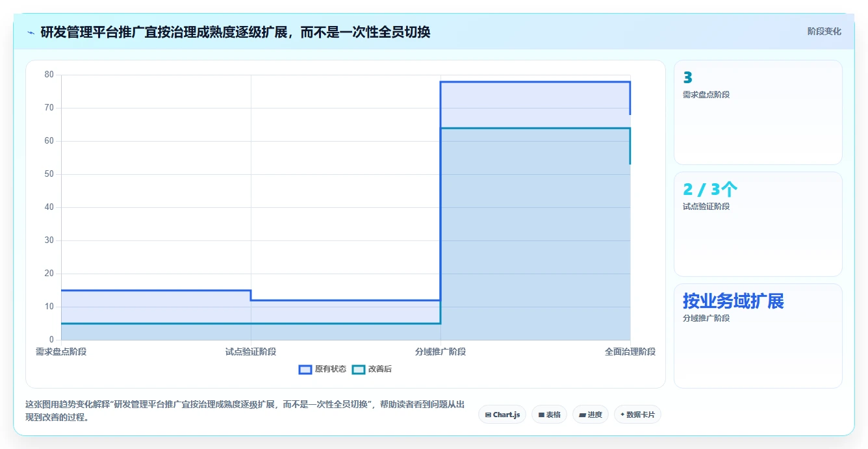Viewport: 868px width, 449px height.
Task: Open the 试点验证阶段 card showing 2 / 3个
Action: (758, 224)
